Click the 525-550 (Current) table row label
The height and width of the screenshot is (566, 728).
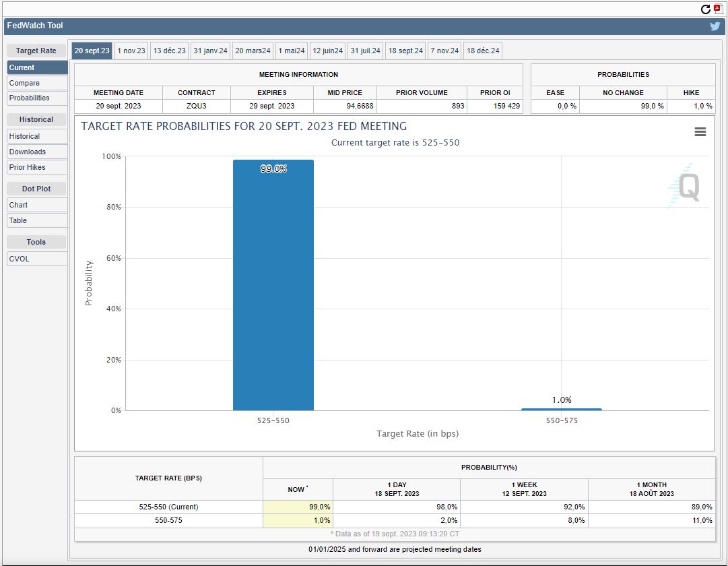pos(168,507)
